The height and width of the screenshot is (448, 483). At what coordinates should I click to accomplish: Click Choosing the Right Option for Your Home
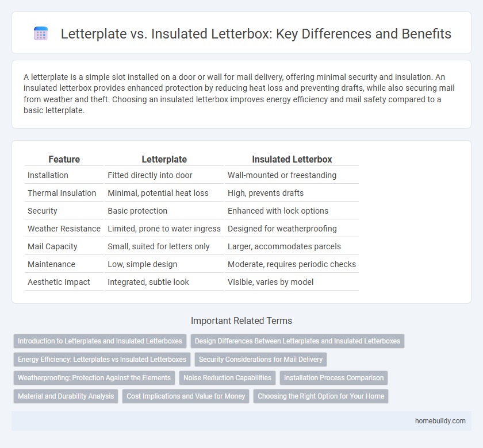pos(320,396)
